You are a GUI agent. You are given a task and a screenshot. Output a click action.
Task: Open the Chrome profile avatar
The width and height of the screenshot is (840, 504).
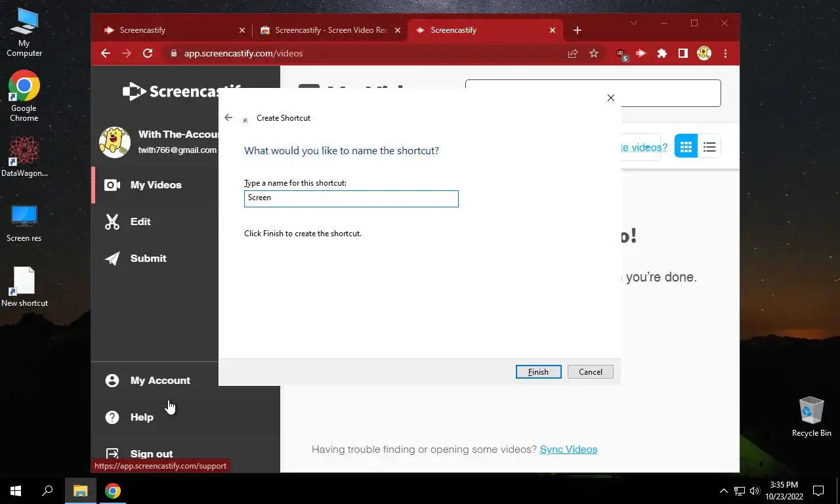pyautogui.click(x=704, y=54)
